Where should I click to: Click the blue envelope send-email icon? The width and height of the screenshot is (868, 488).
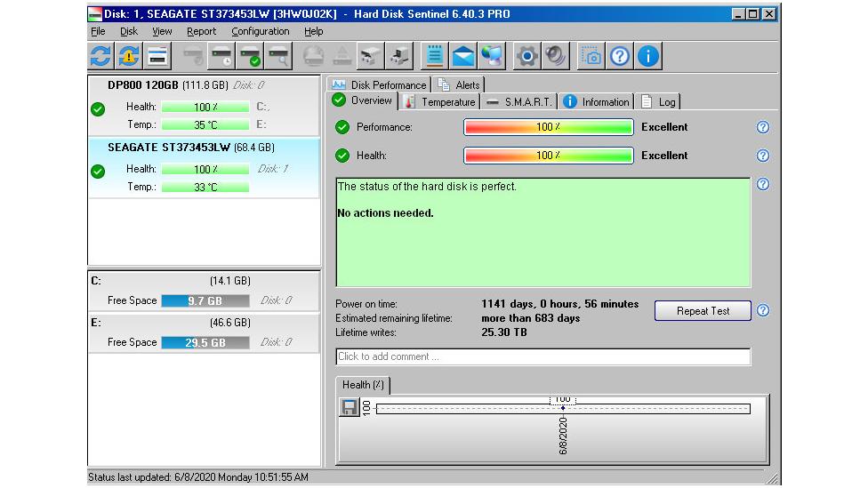462,56
